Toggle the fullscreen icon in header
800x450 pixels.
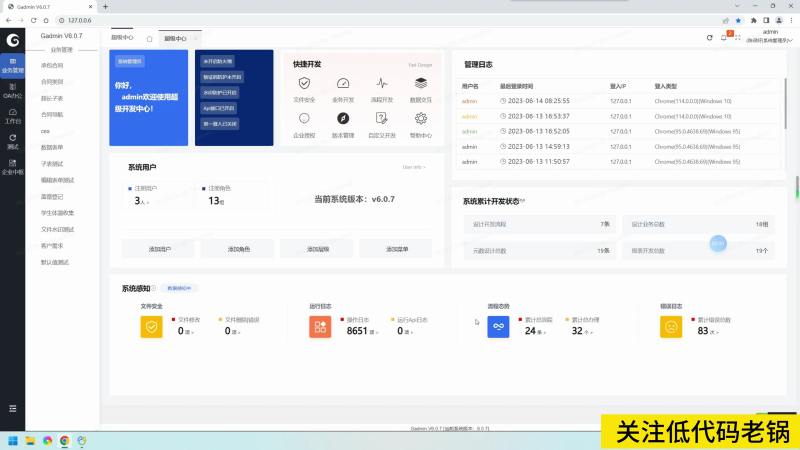[x=738, y=38]
